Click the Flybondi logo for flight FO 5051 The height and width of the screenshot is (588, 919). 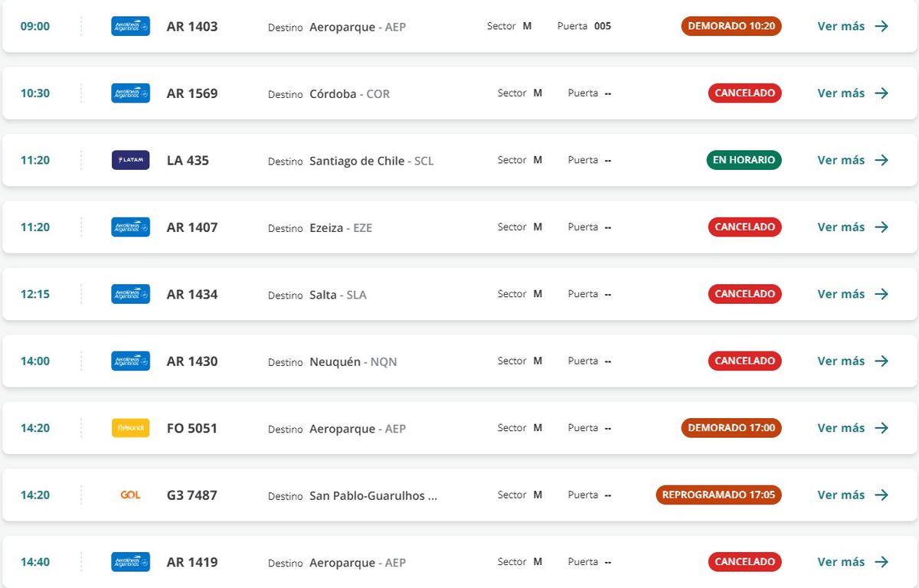click(x=130, y=428)
